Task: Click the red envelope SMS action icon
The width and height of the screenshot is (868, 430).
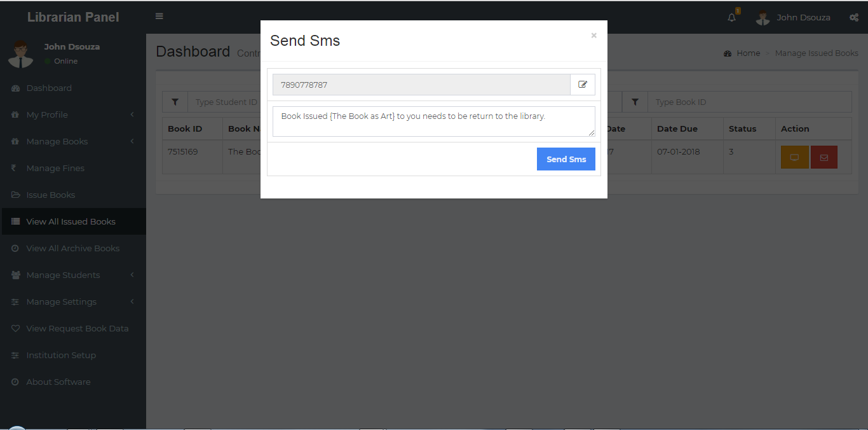Action: pyautogui.click(x=824, y=157)
